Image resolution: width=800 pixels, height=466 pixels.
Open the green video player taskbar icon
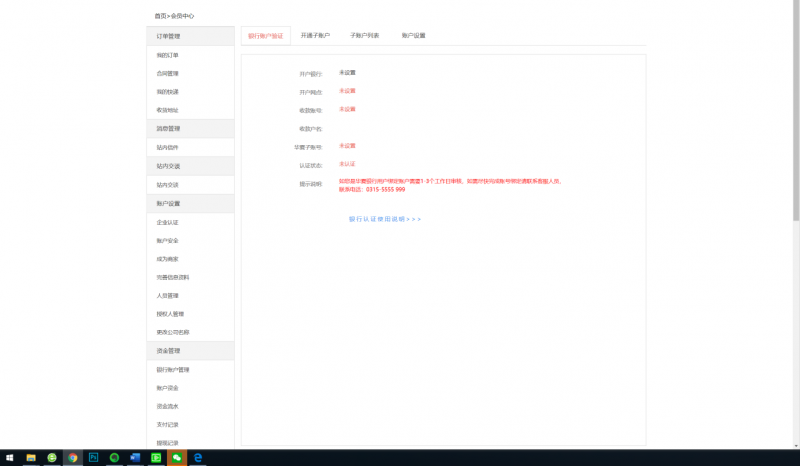click(156, 458)
